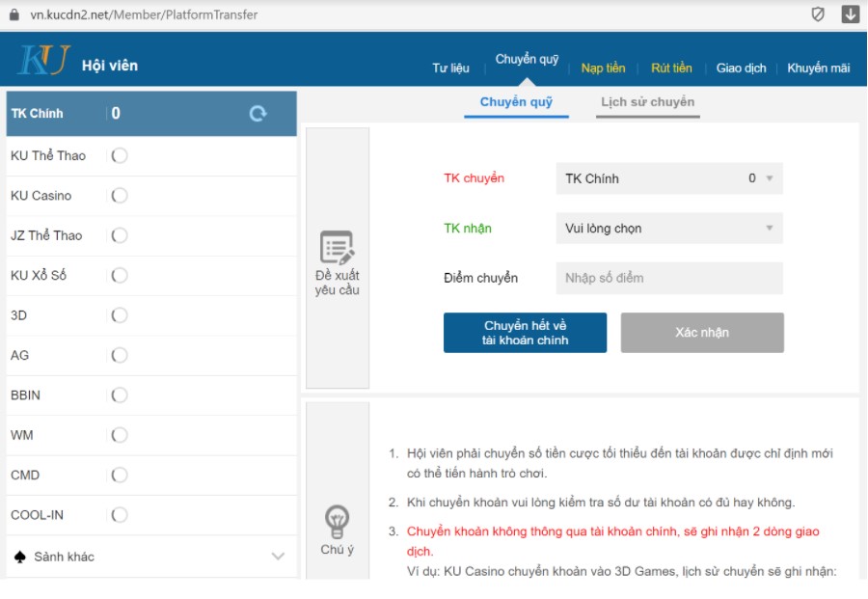Load the AG balance circle
This screenshot has width=868, height=599.
click(x=119, y=355)
